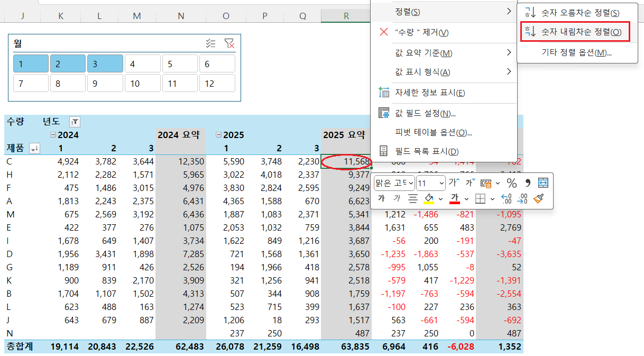
Task: Clear the 월 slicer filter
Action: pyautogui.click(x=229, y=43)
